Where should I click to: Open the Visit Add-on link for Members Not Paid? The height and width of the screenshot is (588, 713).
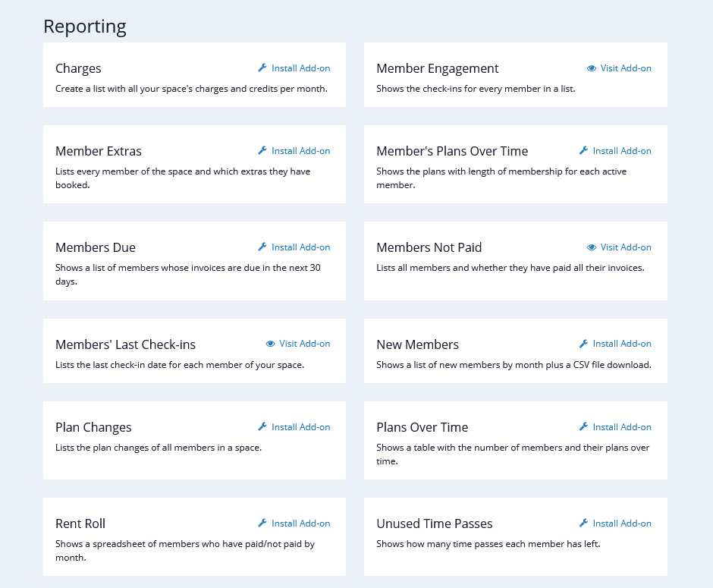[626, 247]
